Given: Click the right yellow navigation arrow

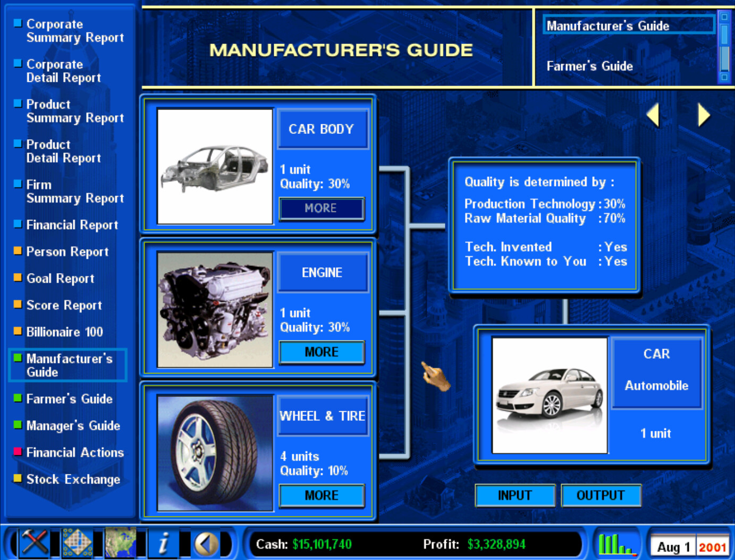Looking at the screenshot, I should tap(703, 114).
